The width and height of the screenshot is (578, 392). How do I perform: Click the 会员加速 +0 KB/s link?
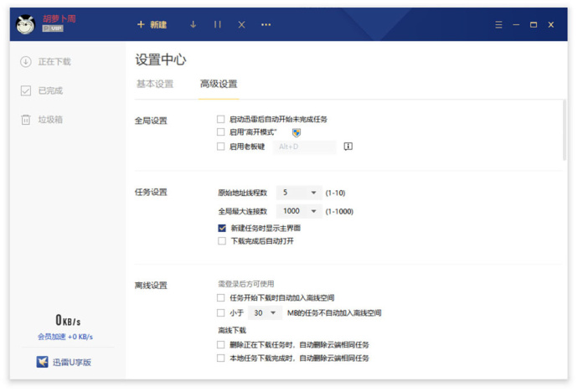[x=65, y=337]
